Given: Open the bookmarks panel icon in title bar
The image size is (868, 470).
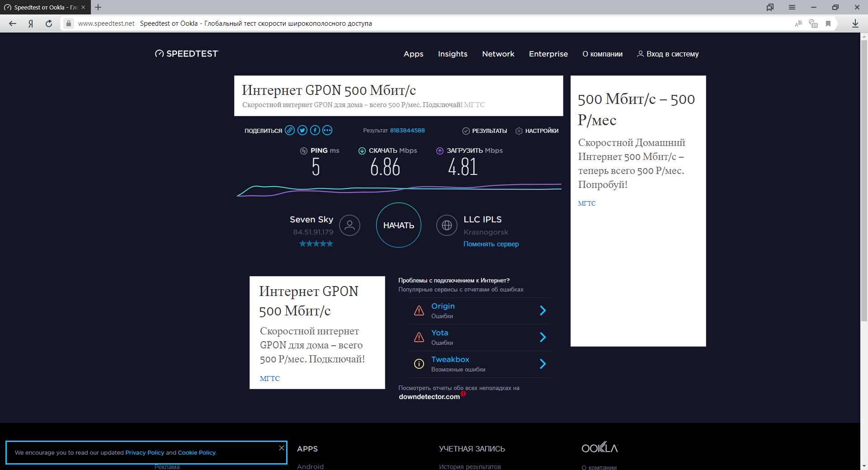Looking at the screenshot, I should click(770, 7).
